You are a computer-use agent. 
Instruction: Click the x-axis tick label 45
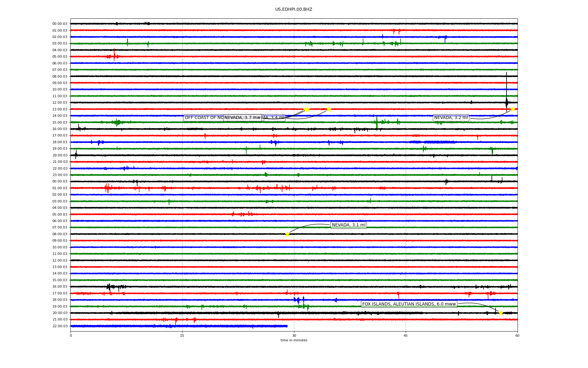coord(406,335)
